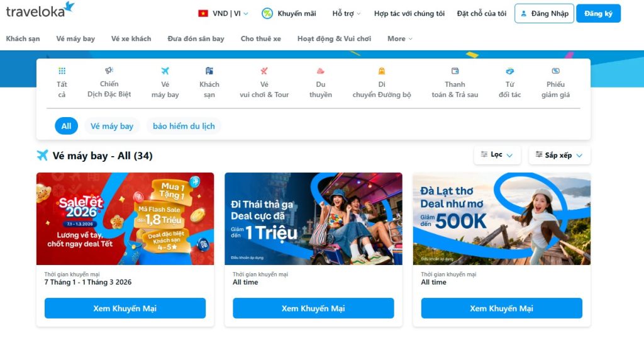Viewport: 644px width, 340px height.
Task: Expand the Lọc filter dropdown
Action: [x=497, y=155]
